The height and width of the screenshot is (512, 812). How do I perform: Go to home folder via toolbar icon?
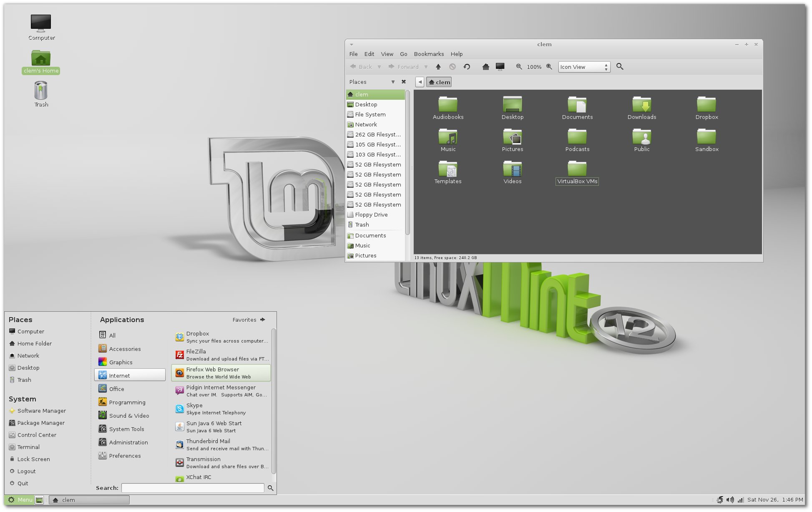(485, 67)
